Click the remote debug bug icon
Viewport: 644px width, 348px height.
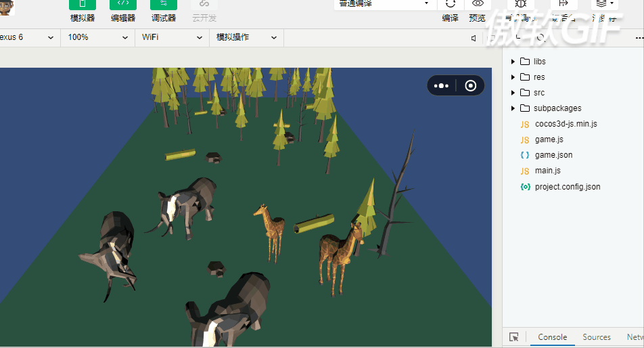tap(520, 4)
